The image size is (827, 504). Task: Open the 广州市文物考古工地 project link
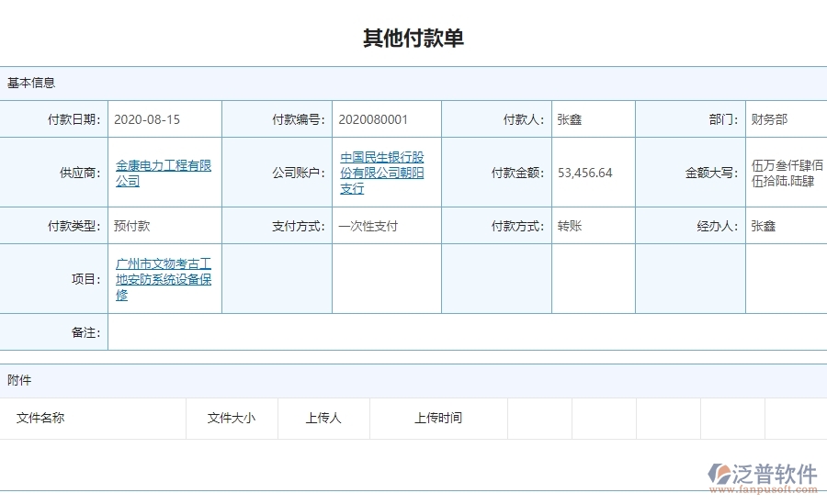click(x=163, y=279)
